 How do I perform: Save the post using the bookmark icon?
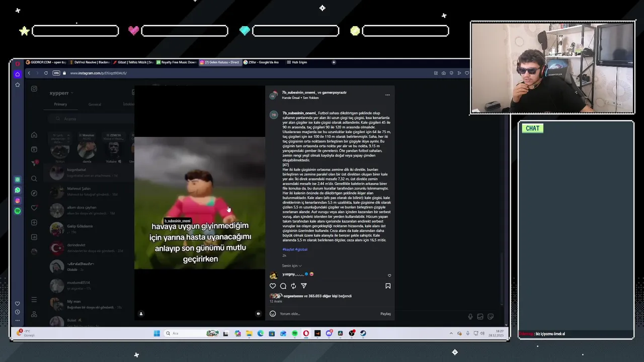tap(388, 286)
